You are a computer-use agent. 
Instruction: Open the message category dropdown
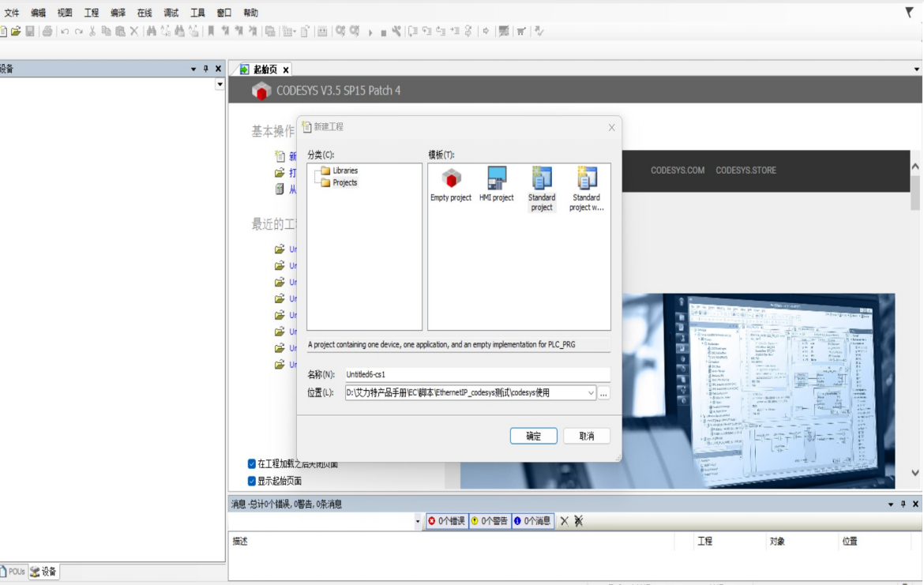[418, 521]
